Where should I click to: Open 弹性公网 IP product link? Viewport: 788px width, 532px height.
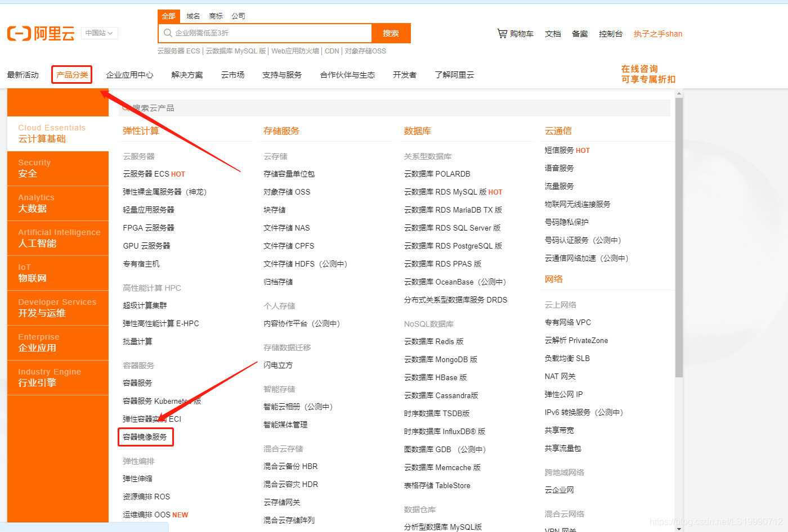coord(564,394)
